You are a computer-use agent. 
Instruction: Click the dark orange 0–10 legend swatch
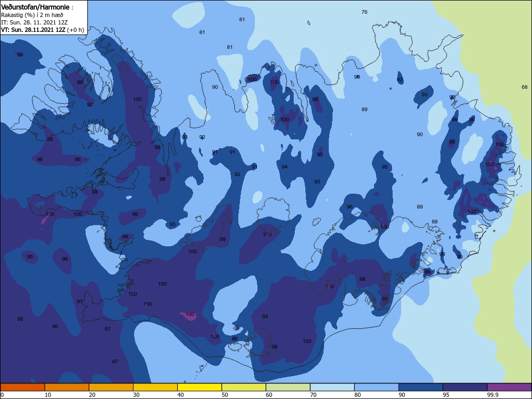tap(22, 387)
